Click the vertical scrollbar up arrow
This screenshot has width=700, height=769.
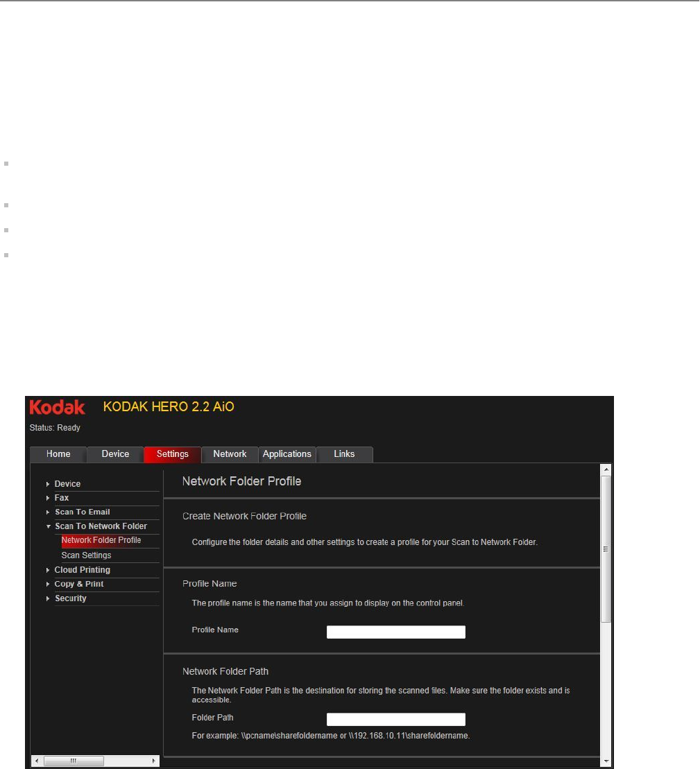pos(606,469)
